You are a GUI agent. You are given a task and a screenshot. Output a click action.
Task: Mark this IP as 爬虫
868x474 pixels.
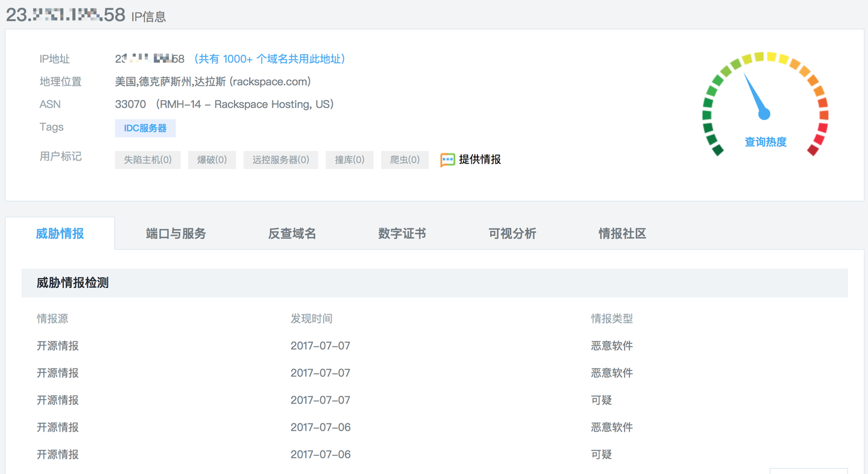coord(404,159)
